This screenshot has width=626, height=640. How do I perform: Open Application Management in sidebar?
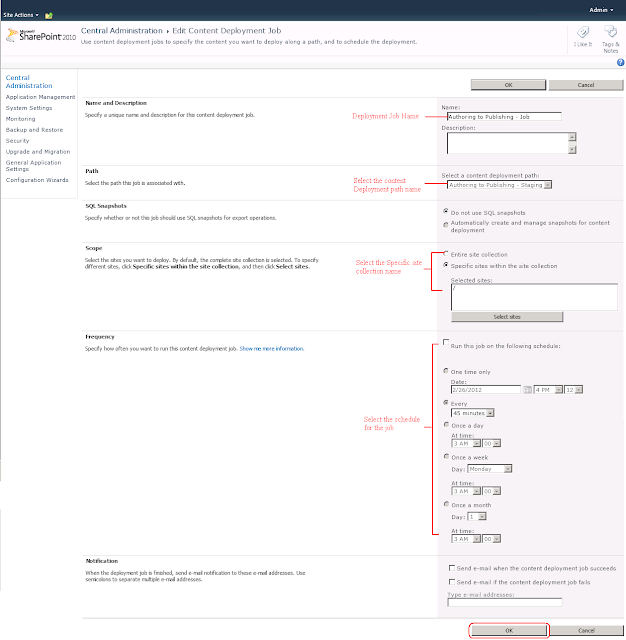40,97
